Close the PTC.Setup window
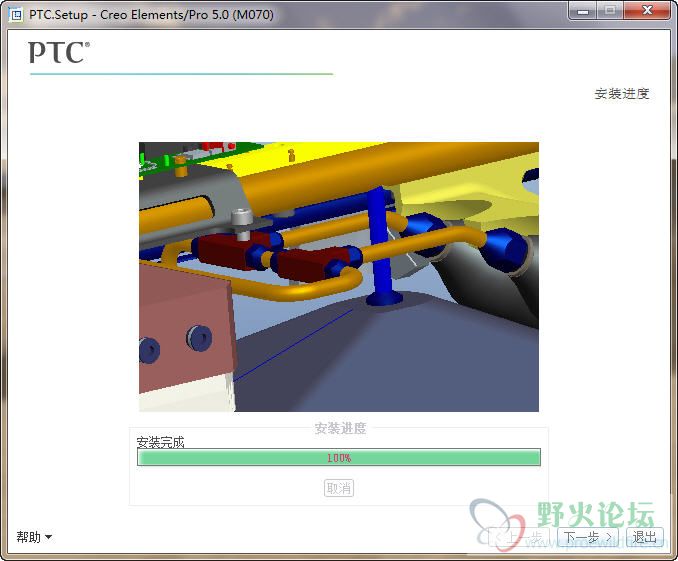This screenshot has height=561, width=678. [x=647, y=10]
